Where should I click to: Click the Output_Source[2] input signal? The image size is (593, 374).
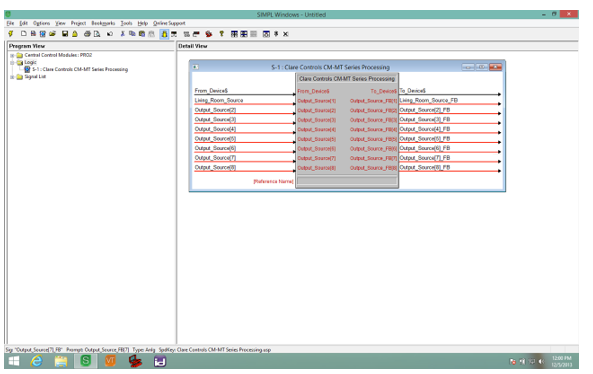tap(215, 110)
